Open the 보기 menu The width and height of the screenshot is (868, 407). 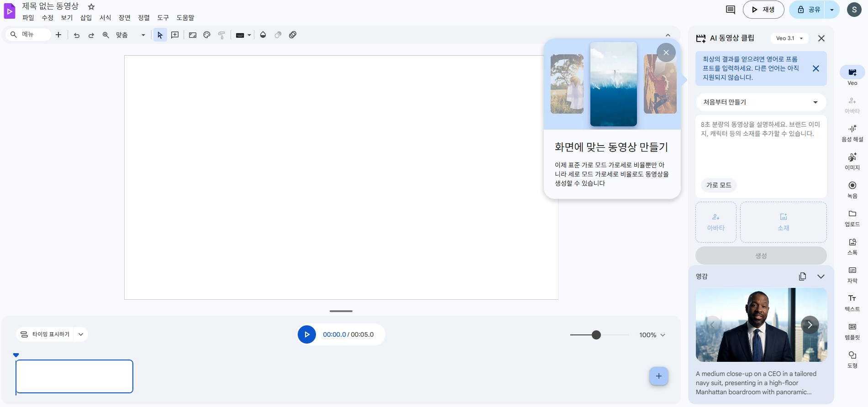coord(67,18)
